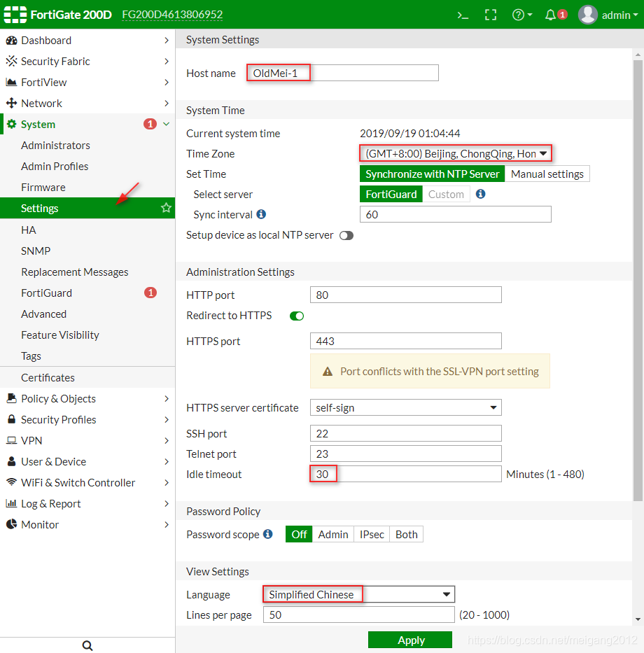Expand the Security Fabric chevron
The width and height of the screenshot is (644, 653).
tap(166, 61)
